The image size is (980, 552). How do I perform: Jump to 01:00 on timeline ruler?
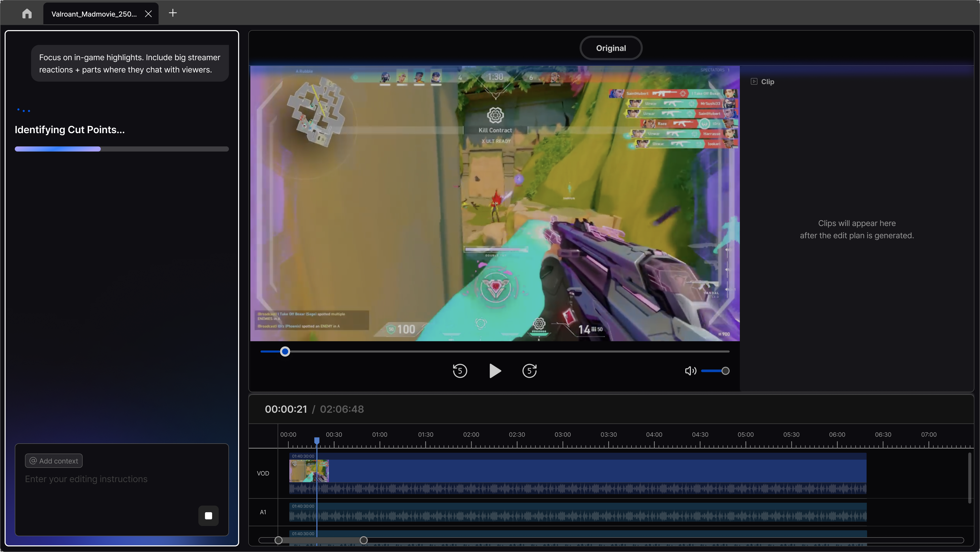380,434
